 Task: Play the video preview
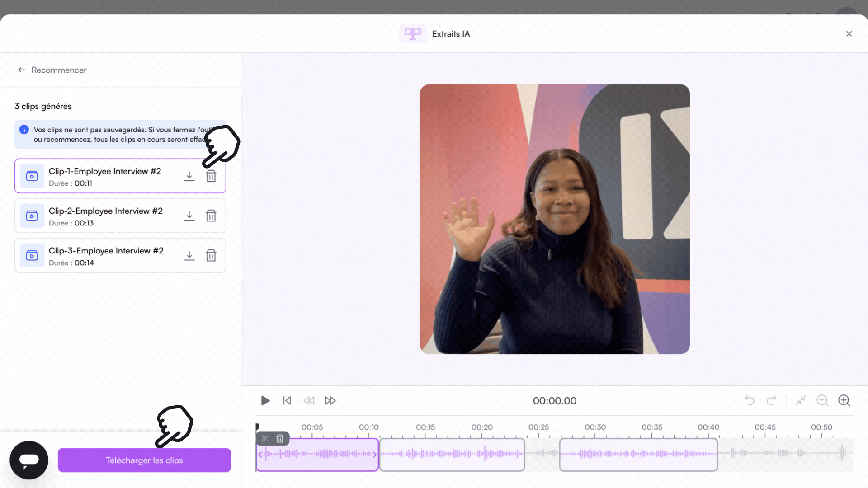[265, 401]
